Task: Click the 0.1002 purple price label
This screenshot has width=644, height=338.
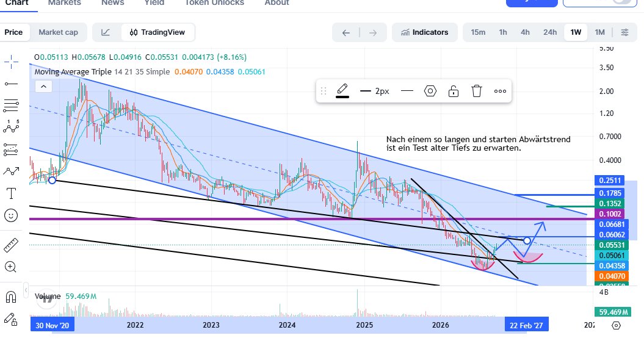Action: tap(610, 214)
